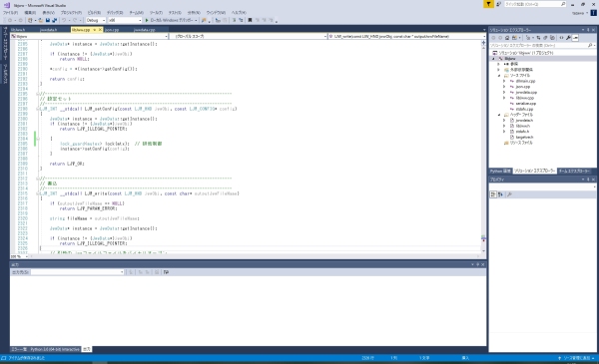Click ソース管理に追加 in the status bar

tap(576, 358)
